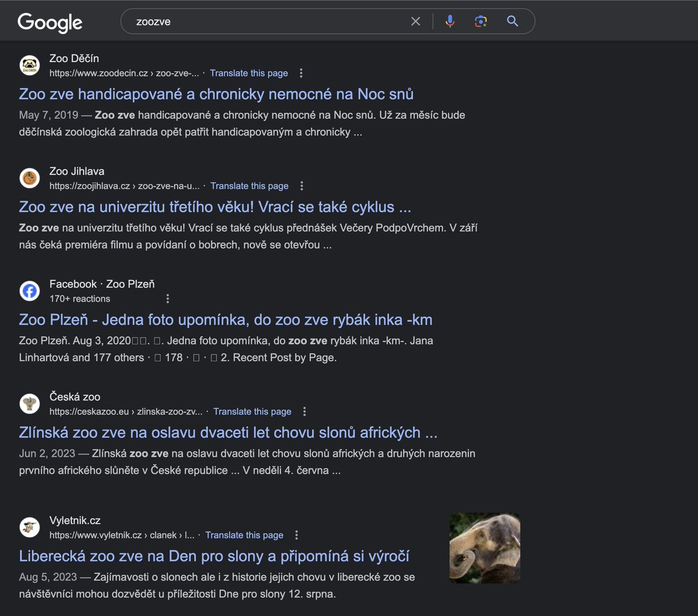The width and height of the screenshot is (698, 616).
Task: Open more options for Česká zoo result
Action: click(304, 412)
